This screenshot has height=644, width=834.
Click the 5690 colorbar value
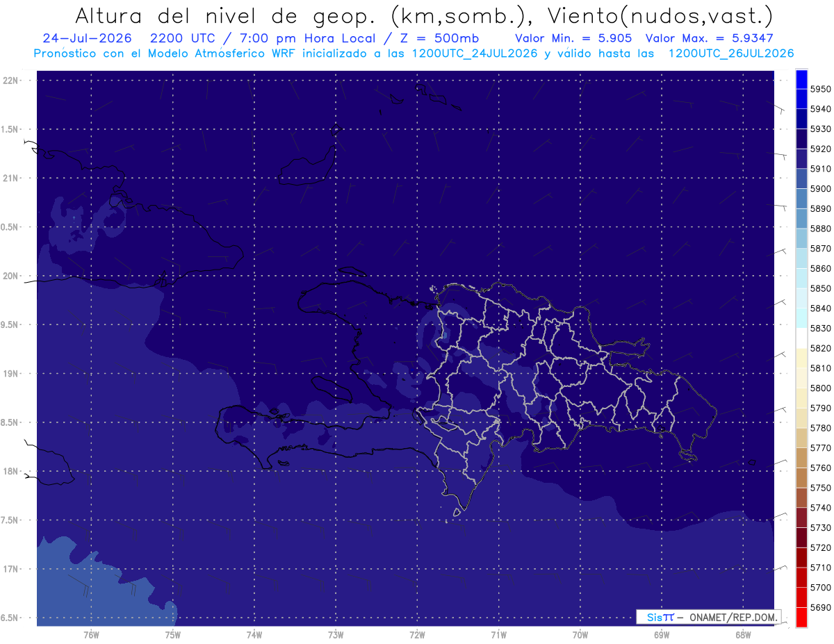(820, 607)
